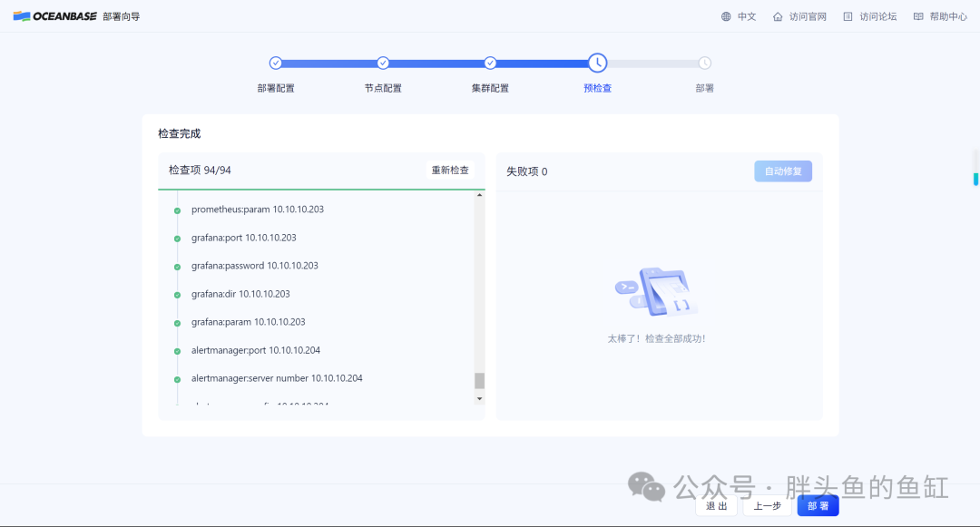980x527 pixels.
Task: Click the check list scrollbar thumb
Action: pos(479,381)
